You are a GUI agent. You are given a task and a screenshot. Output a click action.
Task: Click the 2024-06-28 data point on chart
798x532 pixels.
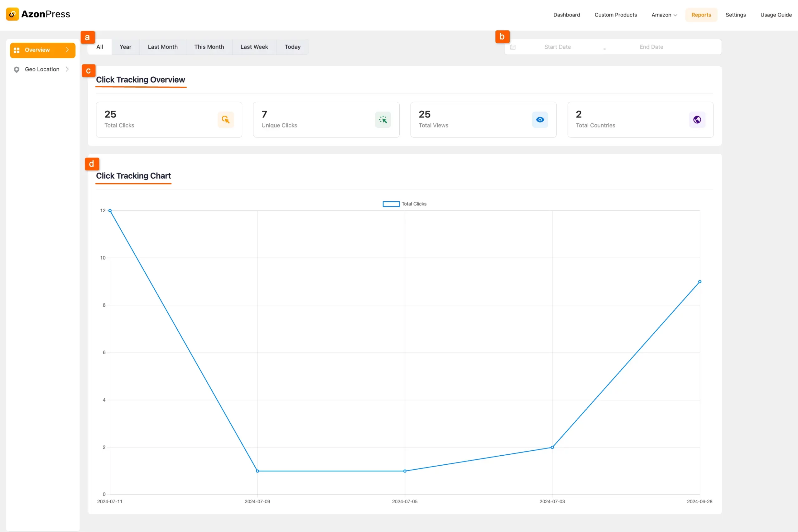point(699,282)
